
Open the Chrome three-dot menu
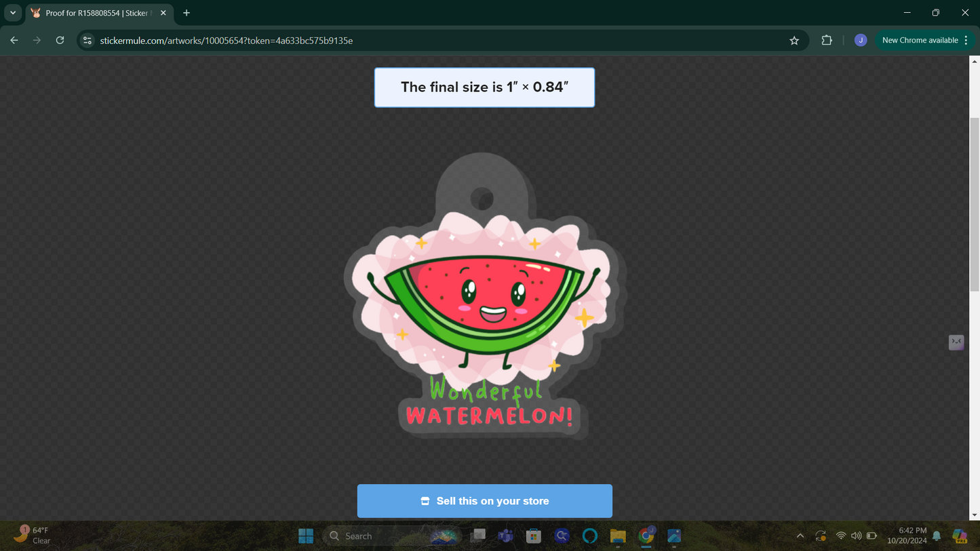click(x=966, y=41)
